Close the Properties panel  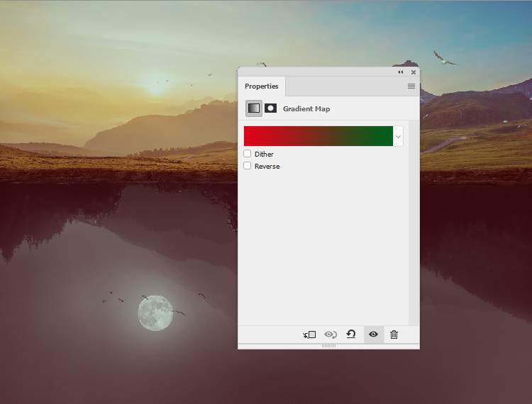414,72
